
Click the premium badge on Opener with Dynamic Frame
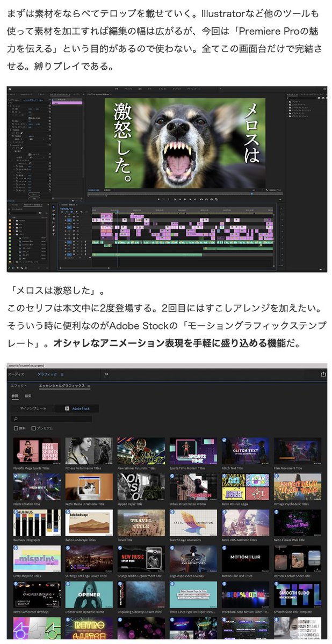[x=68, y=584]
